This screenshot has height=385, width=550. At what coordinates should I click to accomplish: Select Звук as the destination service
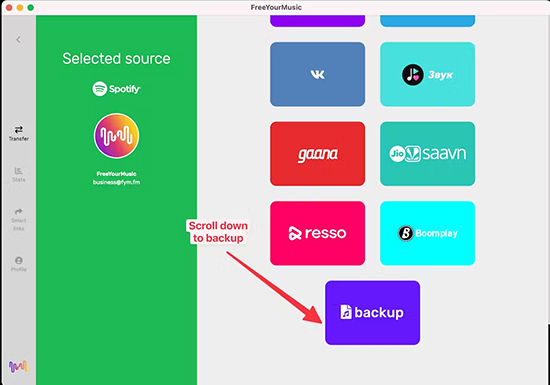click(428, 74)
